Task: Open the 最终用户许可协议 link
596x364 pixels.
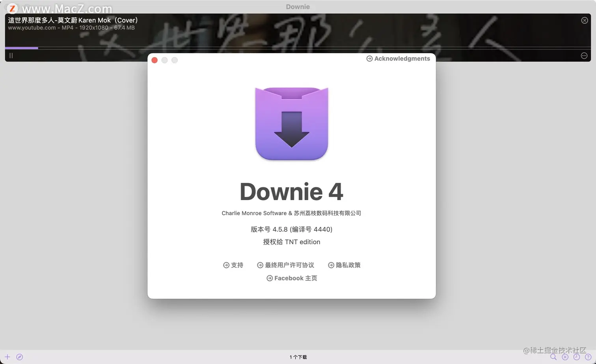Action: click(285, 265)
